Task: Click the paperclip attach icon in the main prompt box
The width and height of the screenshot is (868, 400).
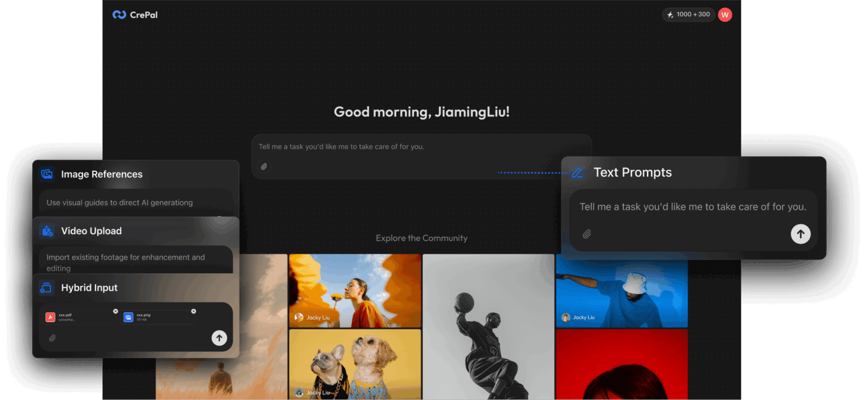Action: [x=264, y=166]
